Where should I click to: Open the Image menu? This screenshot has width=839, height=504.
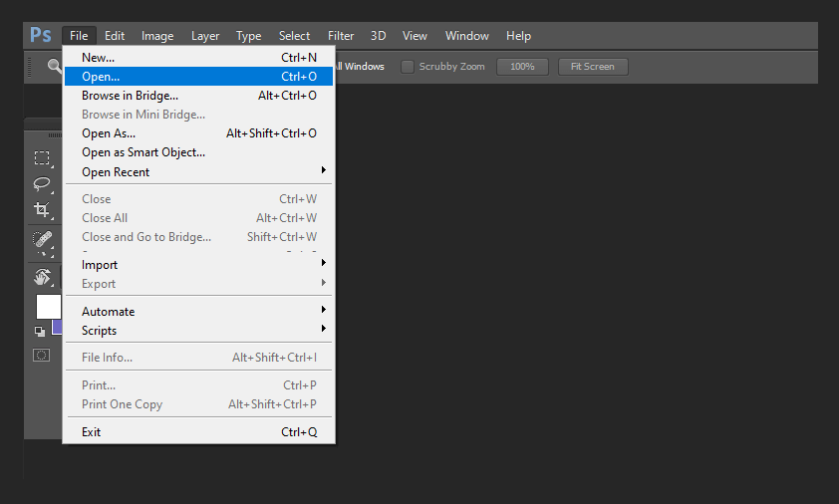(x=157, y=36)
